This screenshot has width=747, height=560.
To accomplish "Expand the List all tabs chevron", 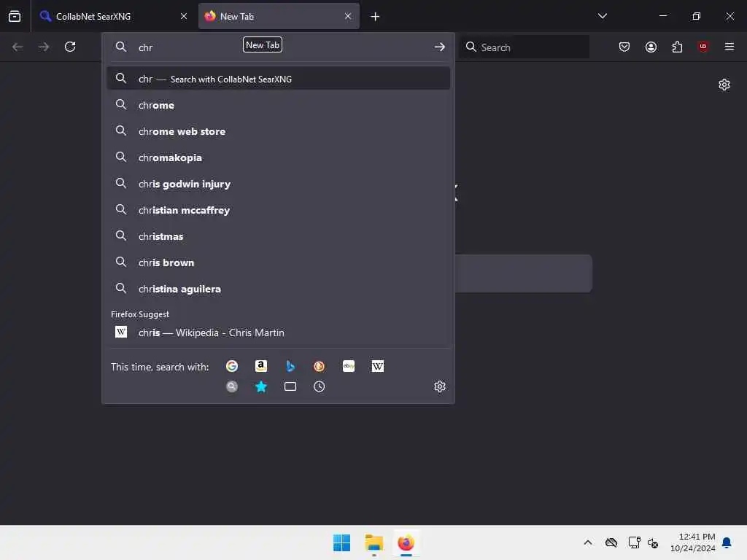I will click(602, 16).
